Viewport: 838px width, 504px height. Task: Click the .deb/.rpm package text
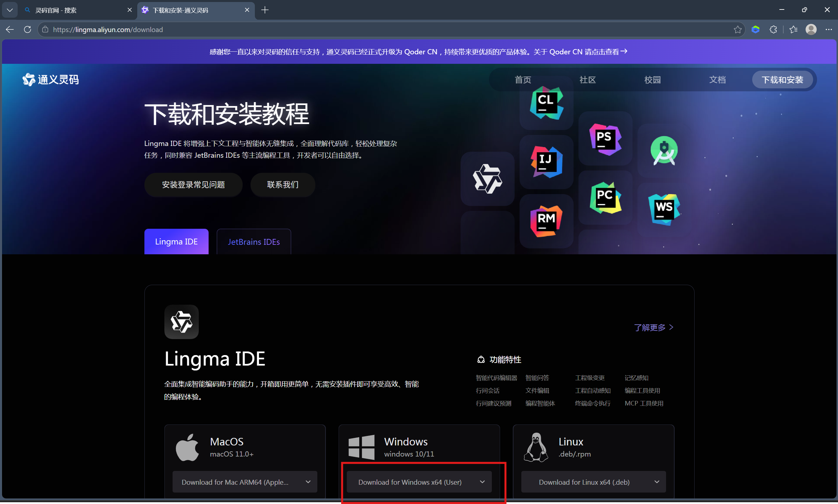(x=575, y=454)
